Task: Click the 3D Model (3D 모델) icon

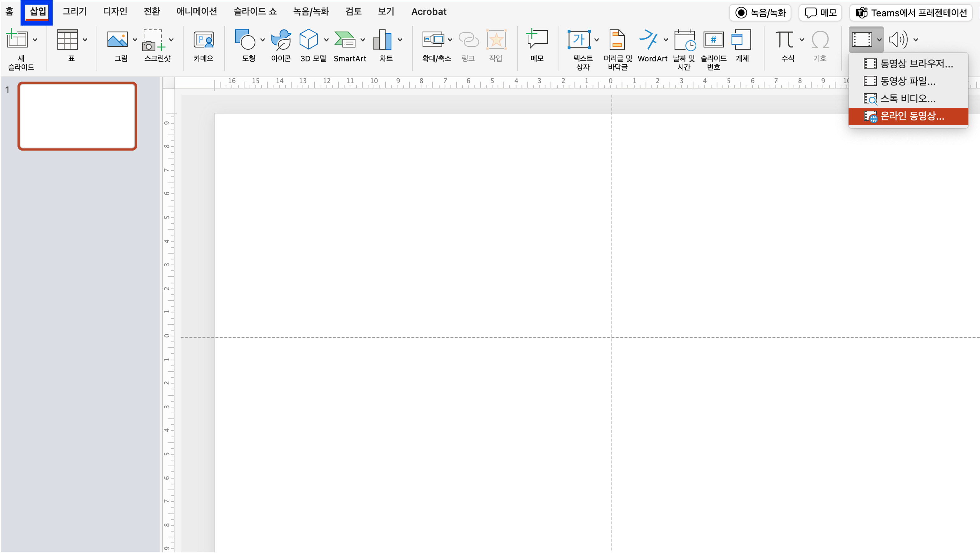Action: (309, 39)
